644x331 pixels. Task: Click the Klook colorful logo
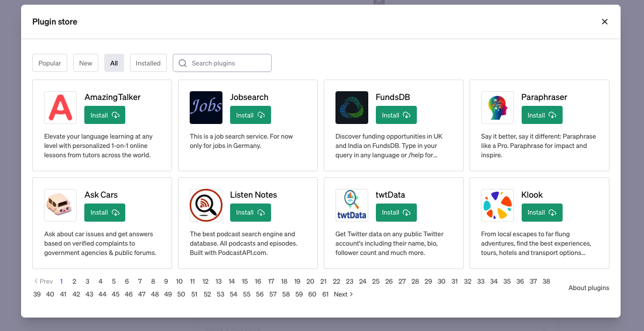click(x=498, y=205)
